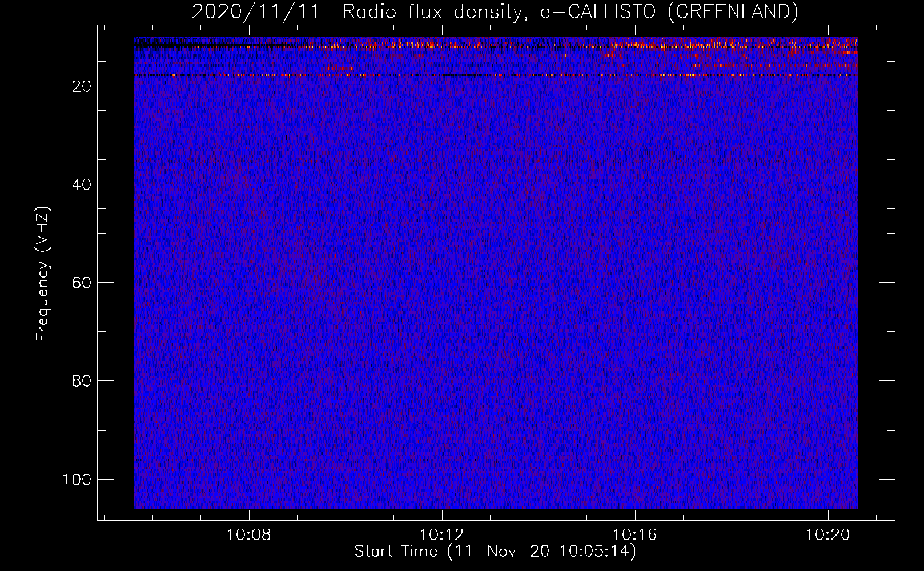
Task: Click the date 2020/11/11 in title
Action: (255, 11)
